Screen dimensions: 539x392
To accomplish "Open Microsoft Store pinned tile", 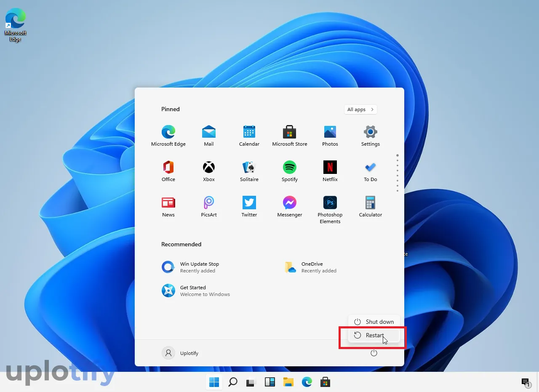I will tap(290, 136).
